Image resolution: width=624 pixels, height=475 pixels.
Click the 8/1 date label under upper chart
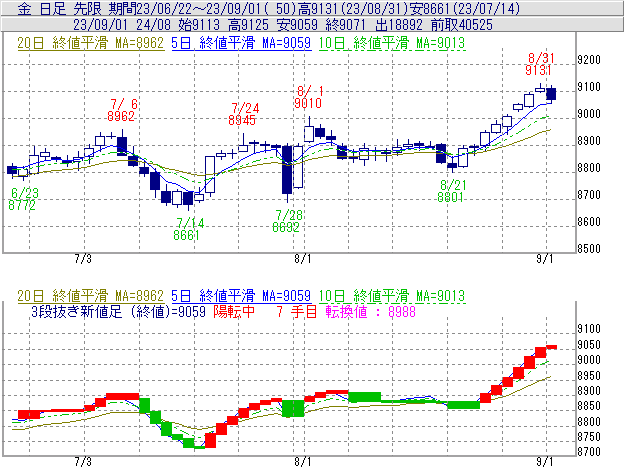tap(303, 259)
